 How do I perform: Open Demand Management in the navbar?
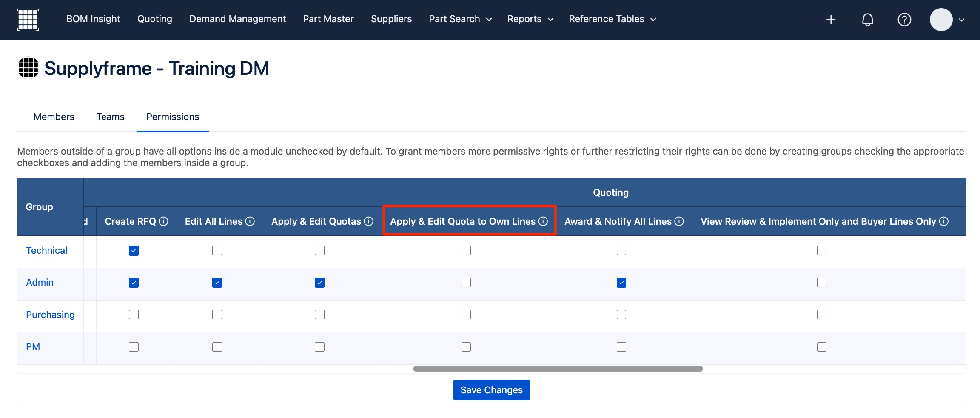(237, 19)
